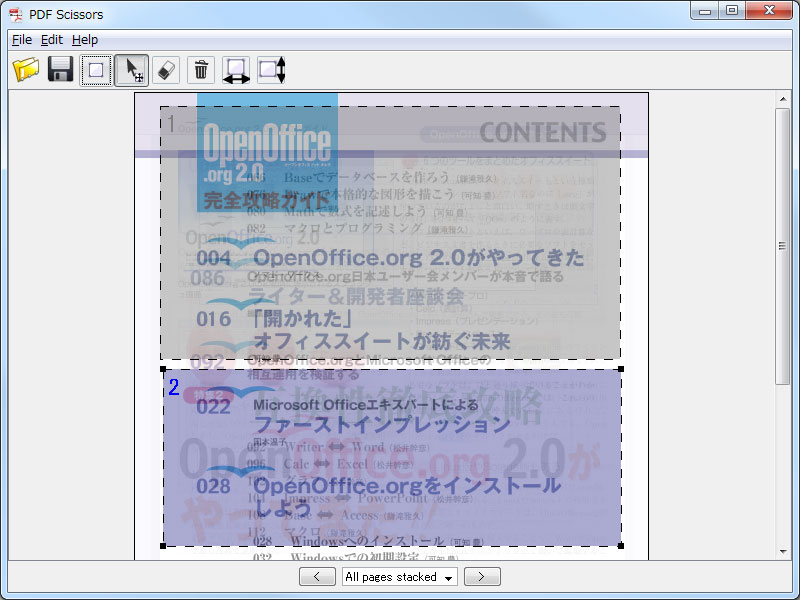Open the File menu
This screenshot has height=600, width=800.
click(21, 40)
